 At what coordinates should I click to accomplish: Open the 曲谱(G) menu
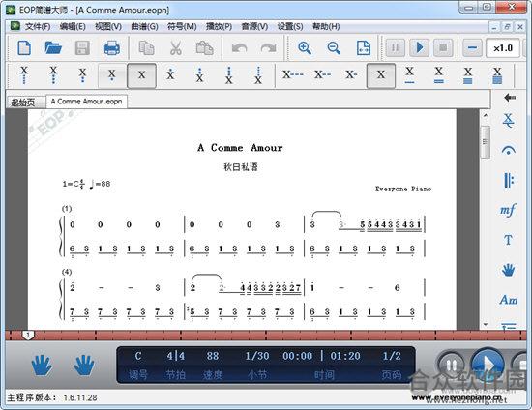pyautogui.click(x=144, y=26)
